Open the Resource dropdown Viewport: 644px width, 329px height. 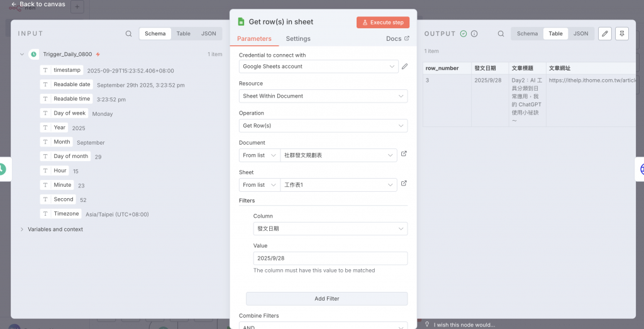[x=323, y=96]
